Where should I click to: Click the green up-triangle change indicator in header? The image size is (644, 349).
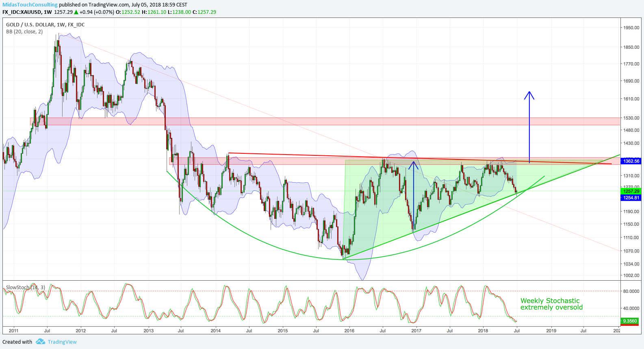point(76,12)
